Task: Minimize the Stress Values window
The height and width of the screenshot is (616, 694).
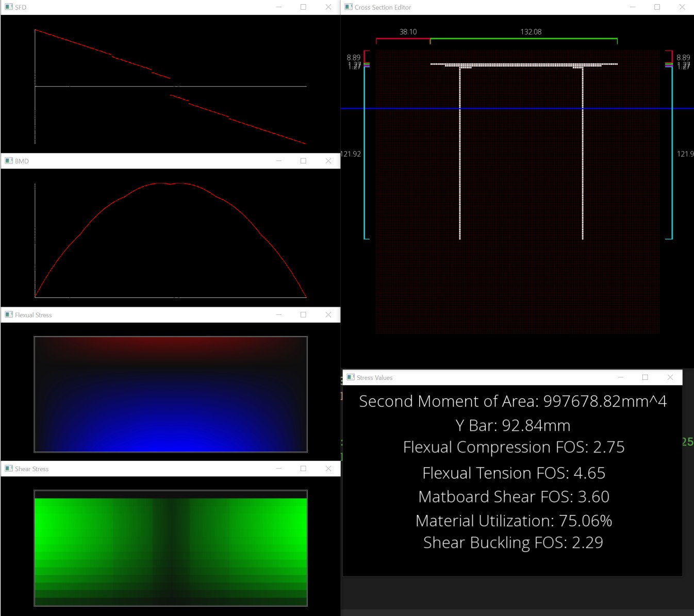Action: pos(620,377)
